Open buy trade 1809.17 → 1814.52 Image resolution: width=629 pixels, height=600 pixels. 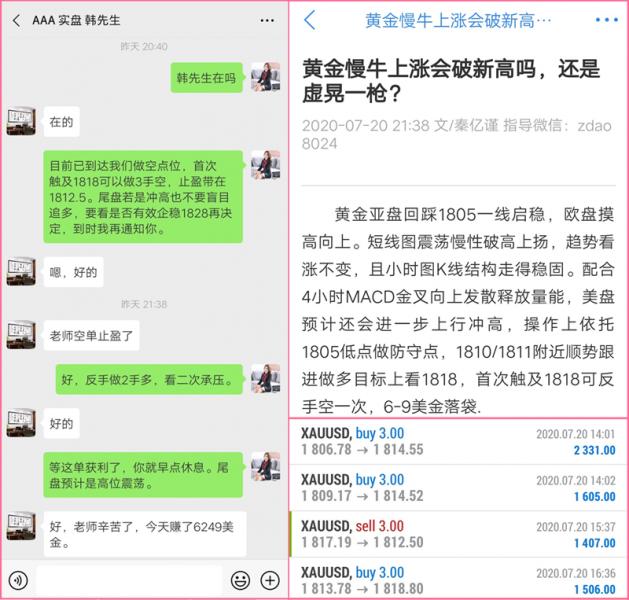[x=458, y=488]
